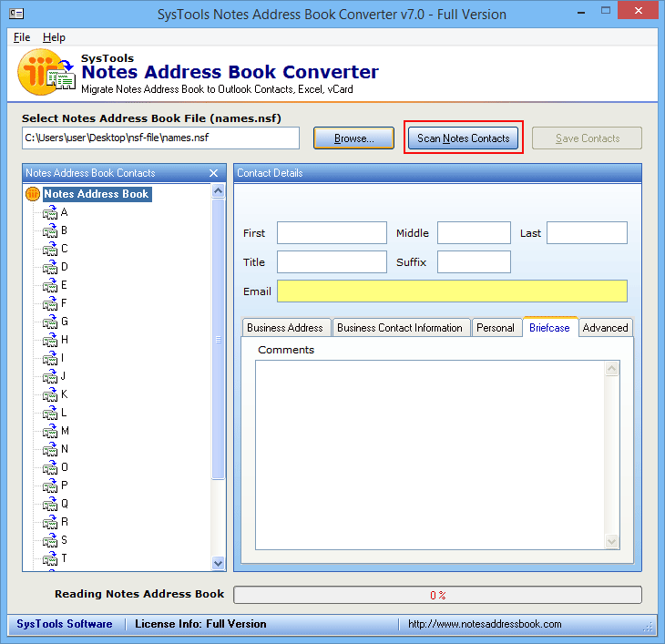Viewport: 665px width, 644px height.
Task: Click the contacts tree scroll-up arrow
Action: (x=219, y=190)
